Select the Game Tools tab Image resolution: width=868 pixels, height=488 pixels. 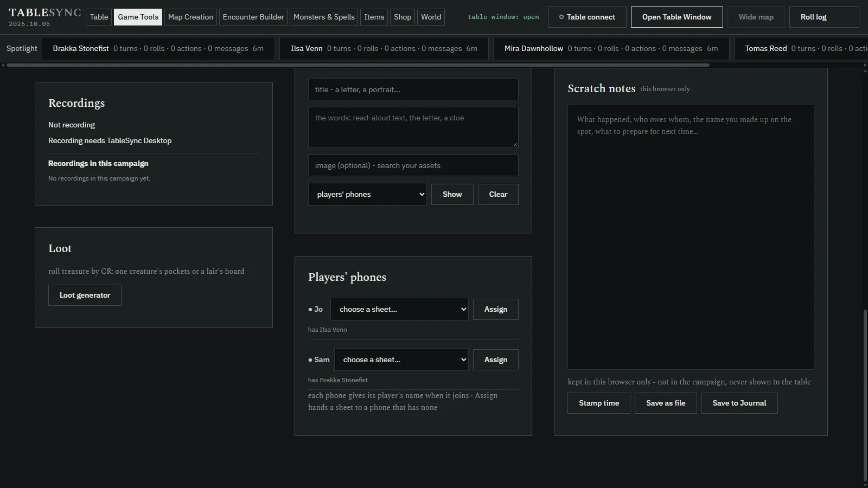point(138,17)
